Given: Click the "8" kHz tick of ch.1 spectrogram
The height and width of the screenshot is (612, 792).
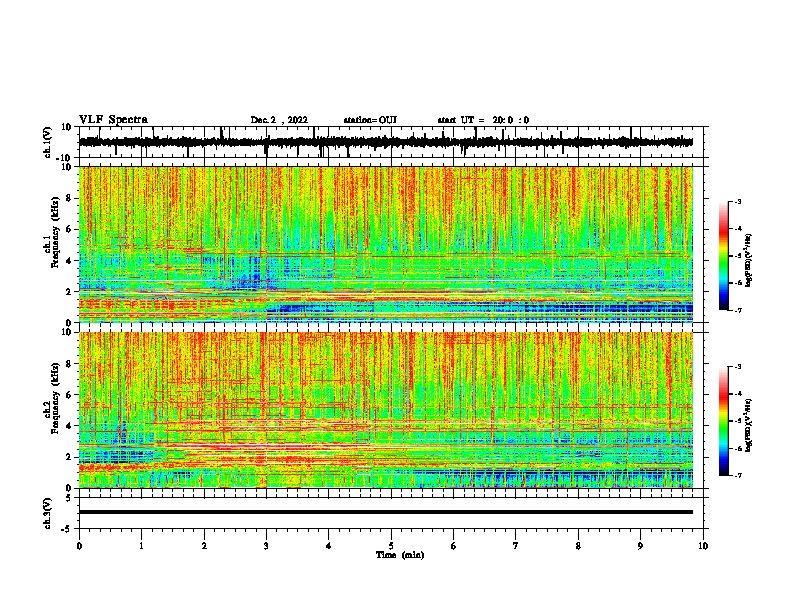Looking at the screenshot, I should [x=69, y=198].
